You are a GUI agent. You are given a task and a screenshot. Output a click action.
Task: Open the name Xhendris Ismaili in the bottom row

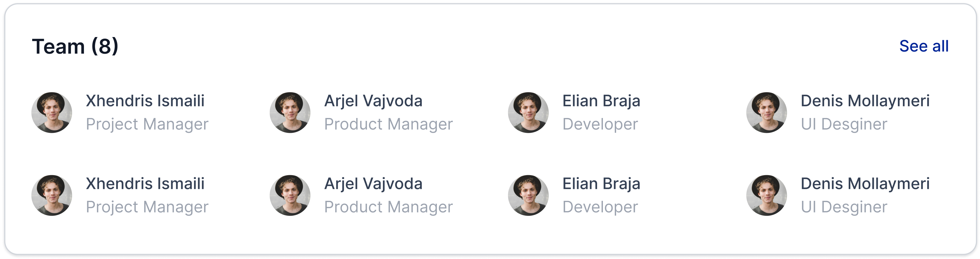tap(145, 184)
